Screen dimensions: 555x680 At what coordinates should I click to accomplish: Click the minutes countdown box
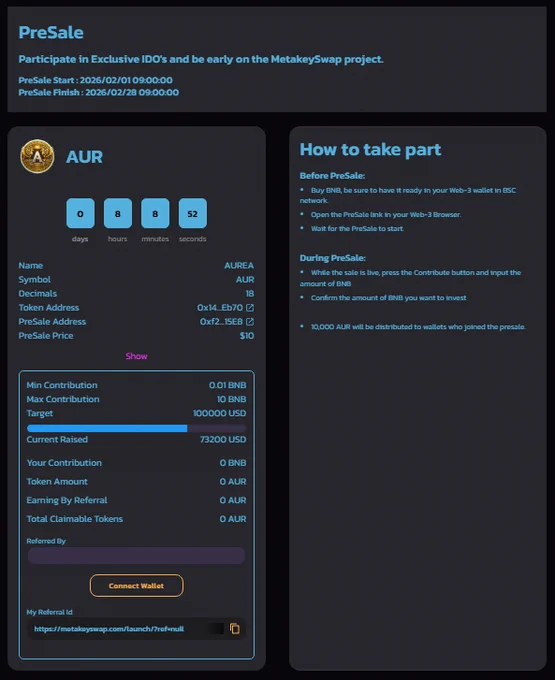pyautogui.click(x=155, y=213)
